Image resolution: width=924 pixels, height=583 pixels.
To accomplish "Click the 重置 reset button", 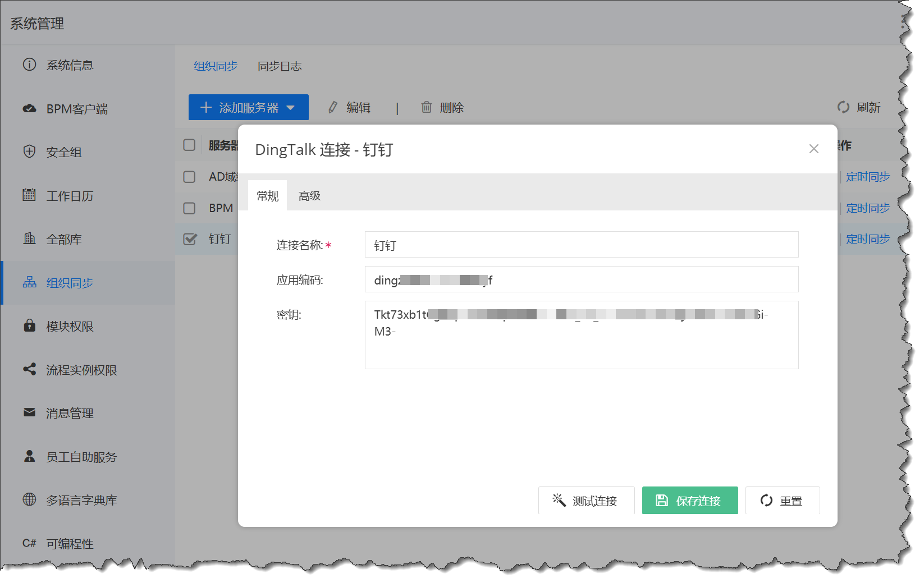I will pyautogui.click(x=782, y=501).
